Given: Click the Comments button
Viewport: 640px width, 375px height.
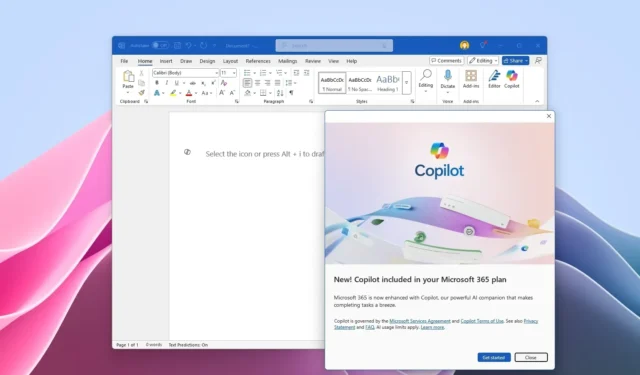Looking at the screenshot, I should point(446,61).
